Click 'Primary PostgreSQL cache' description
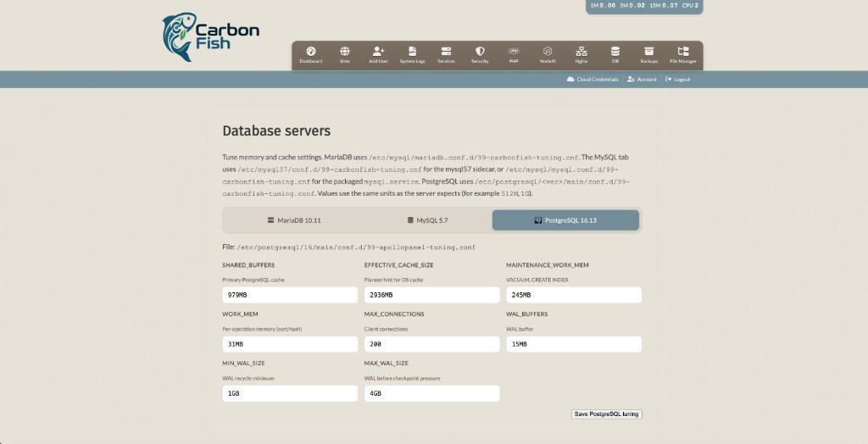Viewport: 868px width, 444px height. 253,280
